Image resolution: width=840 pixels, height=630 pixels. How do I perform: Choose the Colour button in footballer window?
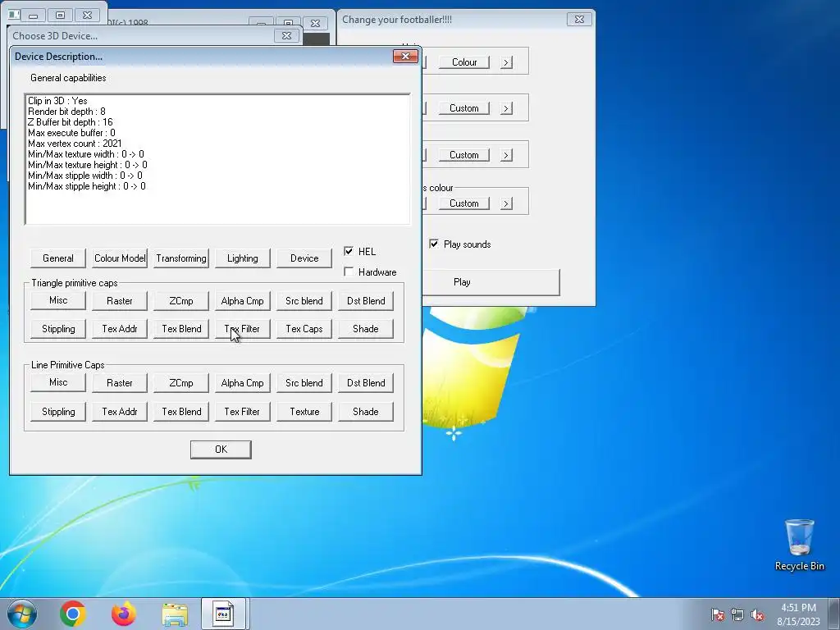click(464, 62)
